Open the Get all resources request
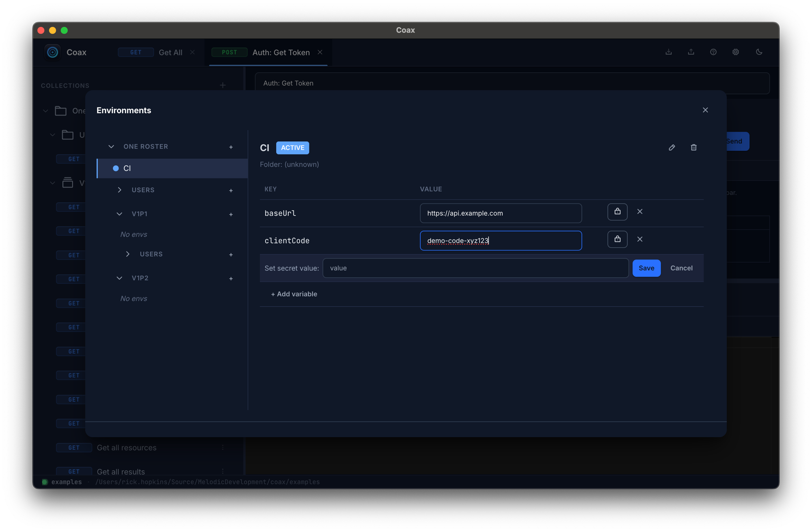Screen dimensions: 812x532 [126, 448]
